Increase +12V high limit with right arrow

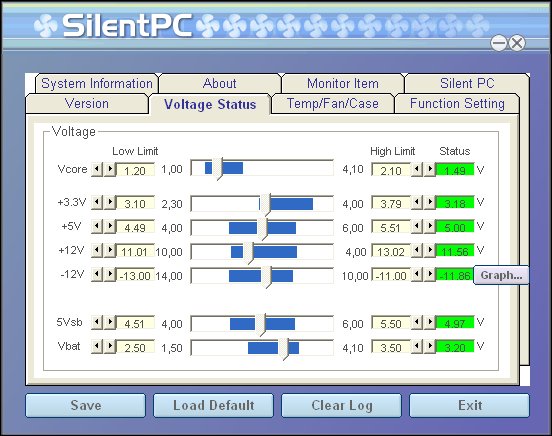[430, 250]
